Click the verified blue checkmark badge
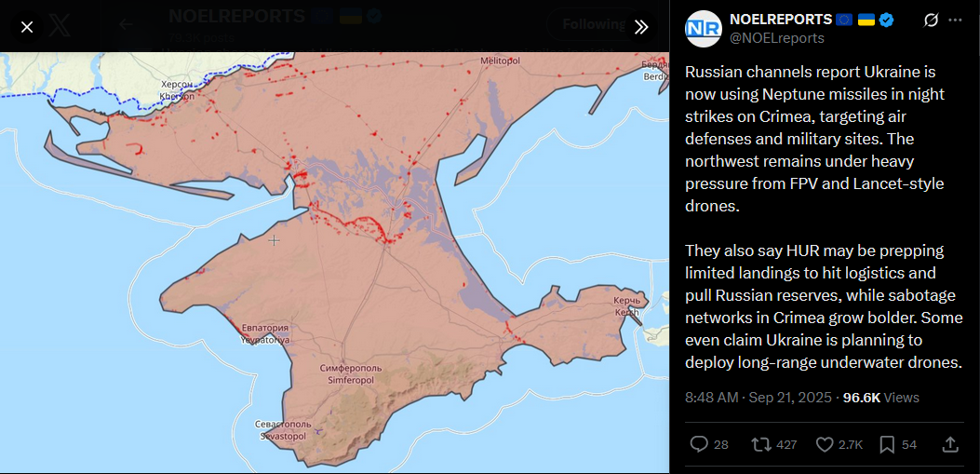The height and width of the screenshot is (474, 980). point(886,20)
